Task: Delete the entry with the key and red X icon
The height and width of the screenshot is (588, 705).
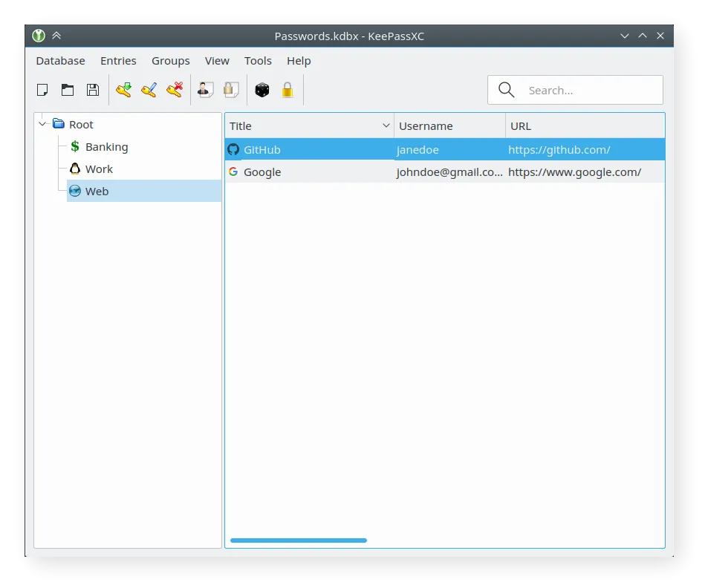Action: (x=175, y=90)
